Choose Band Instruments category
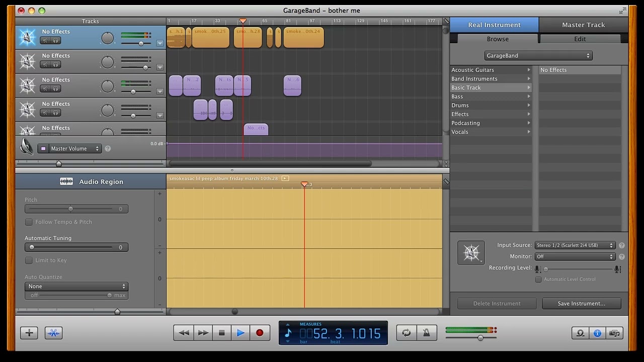644x362 pixels. [x=491, y=79]
